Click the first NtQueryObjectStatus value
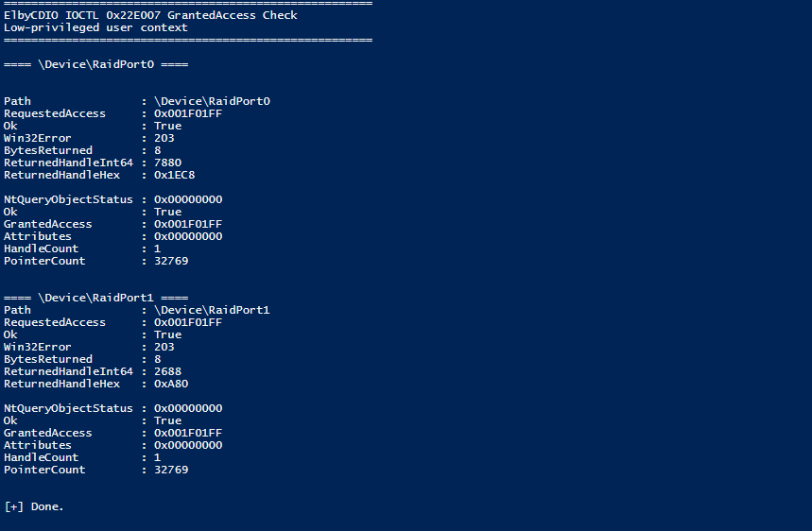 tap(188, 199)
